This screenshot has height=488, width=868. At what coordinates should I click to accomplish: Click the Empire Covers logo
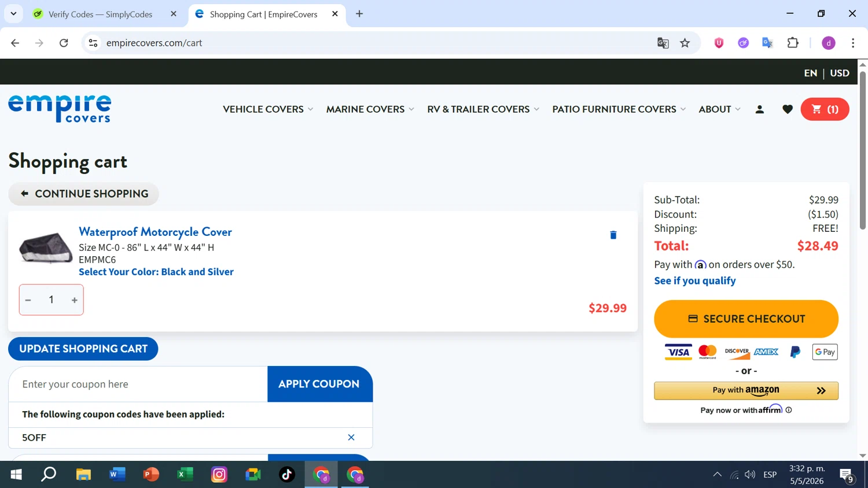(x=60, y=109)
